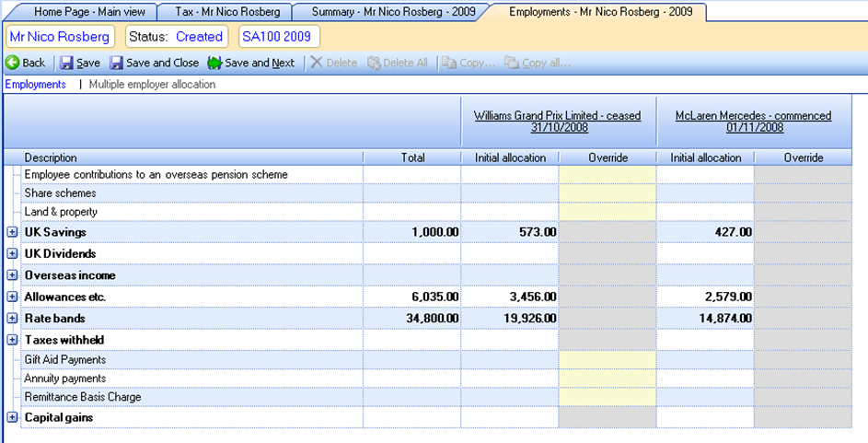Switch to Home Page - Main view tab
This screenshot has width=868, height=443.
[88, 12]
